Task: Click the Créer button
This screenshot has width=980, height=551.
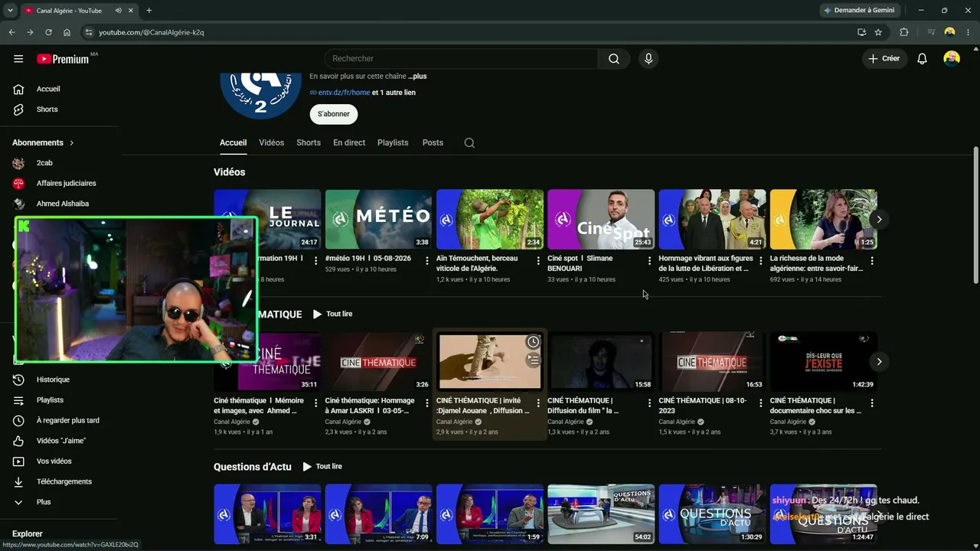Action: [x=884, y=59]
